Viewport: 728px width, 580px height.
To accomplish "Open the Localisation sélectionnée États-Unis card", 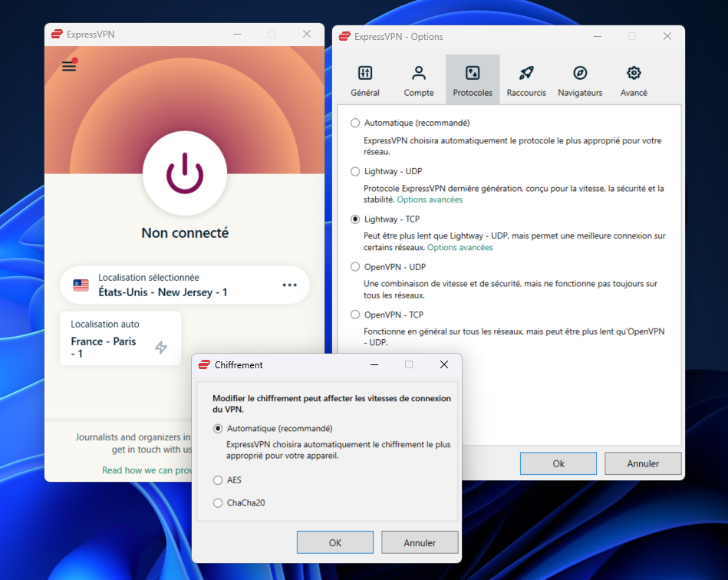I will tap(185, 285).
